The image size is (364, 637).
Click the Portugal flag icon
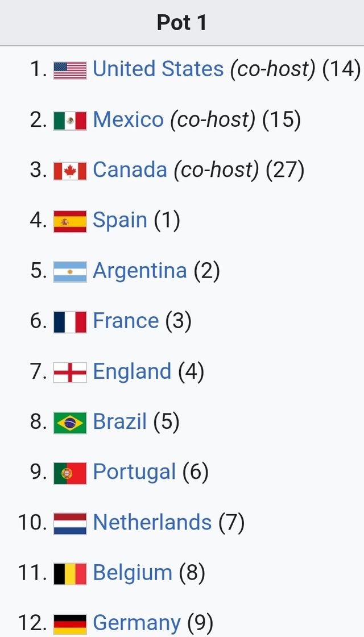(x=70, y=473)
